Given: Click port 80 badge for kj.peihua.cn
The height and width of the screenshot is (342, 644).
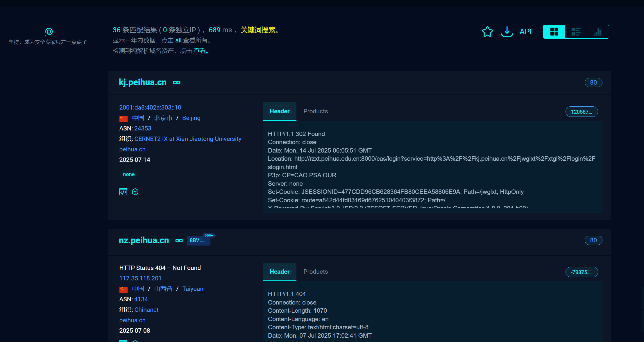Looking at the screenshot, I should [x=593, y=83].
